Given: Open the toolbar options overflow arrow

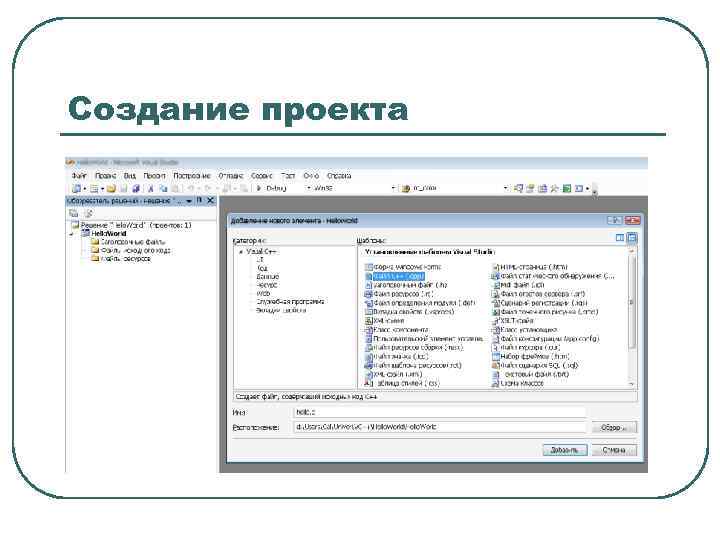Looking at the screenshot, I should pyautogui.click(x=595, y=190).
